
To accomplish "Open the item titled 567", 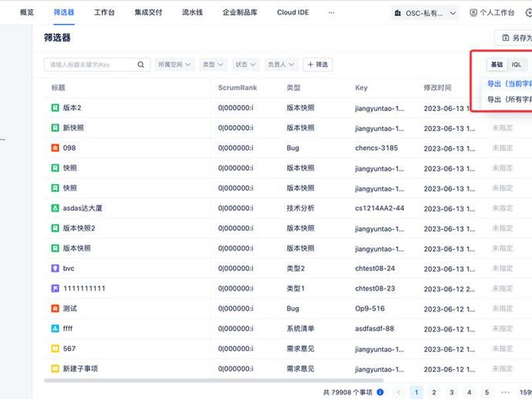I will click(x=69, y=348).
